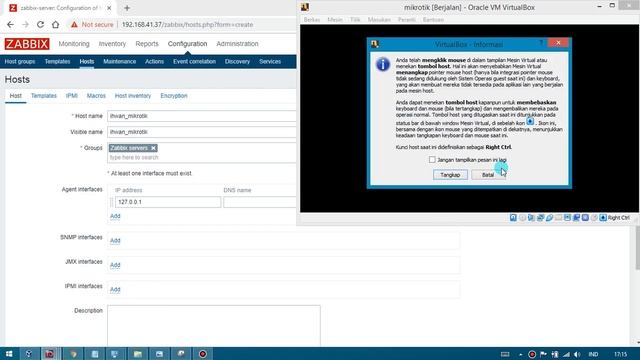This screenshot has height=360, width=640.
Task: Show hidden system tray icons
Action: tap(521, 354)
